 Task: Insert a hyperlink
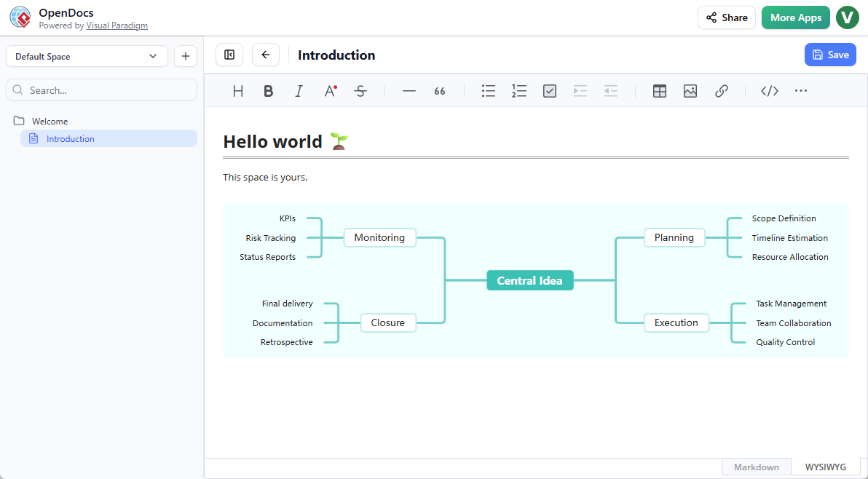721,90
